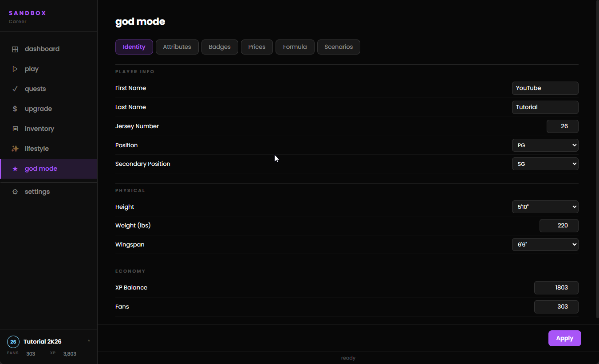
Task: Open the Height dropdown
Action: click(545, 207)
